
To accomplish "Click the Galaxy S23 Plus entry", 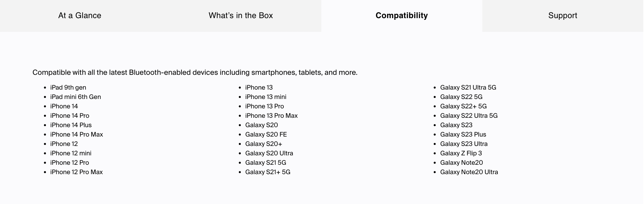I will click(463, 135).
